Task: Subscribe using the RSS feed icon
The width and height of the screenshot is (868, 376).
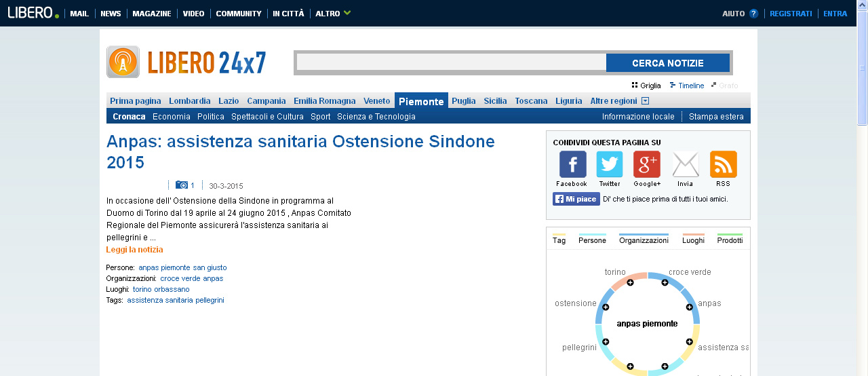Action: (x=723, y=164)
